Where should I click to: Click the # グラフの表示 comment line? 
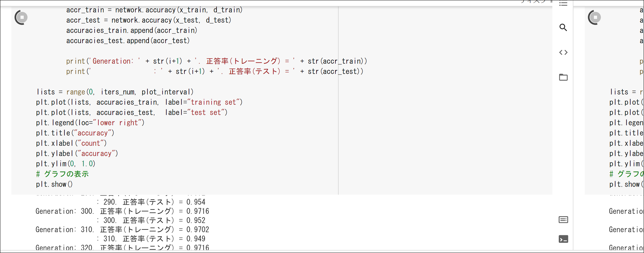62,174
